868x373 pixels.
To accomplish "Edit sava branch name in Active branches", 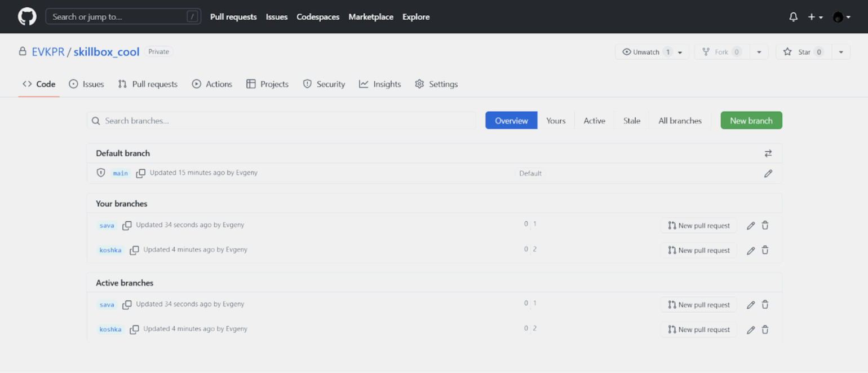I will [x=750, y=305].
